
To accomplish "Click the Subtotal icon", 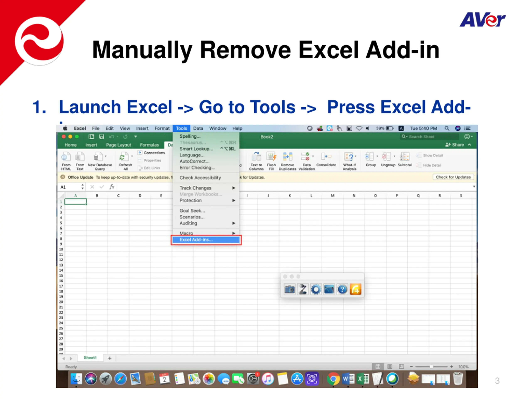I will pos(405,156).
